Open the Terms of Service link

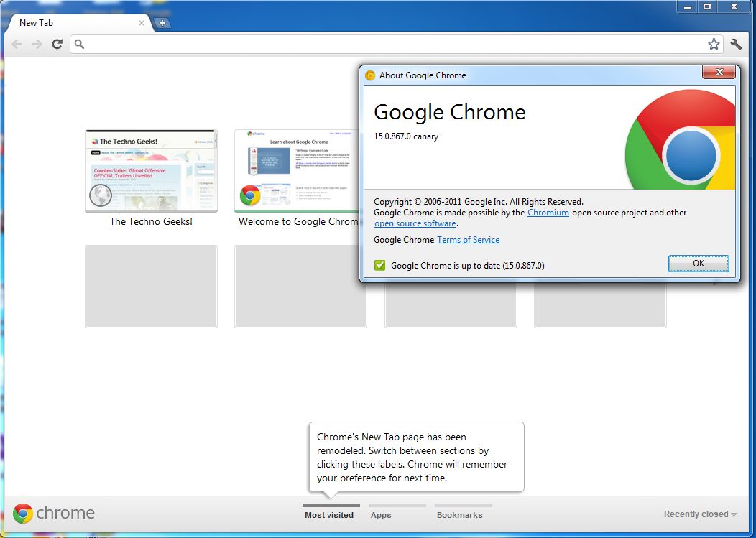pos(468,239)
